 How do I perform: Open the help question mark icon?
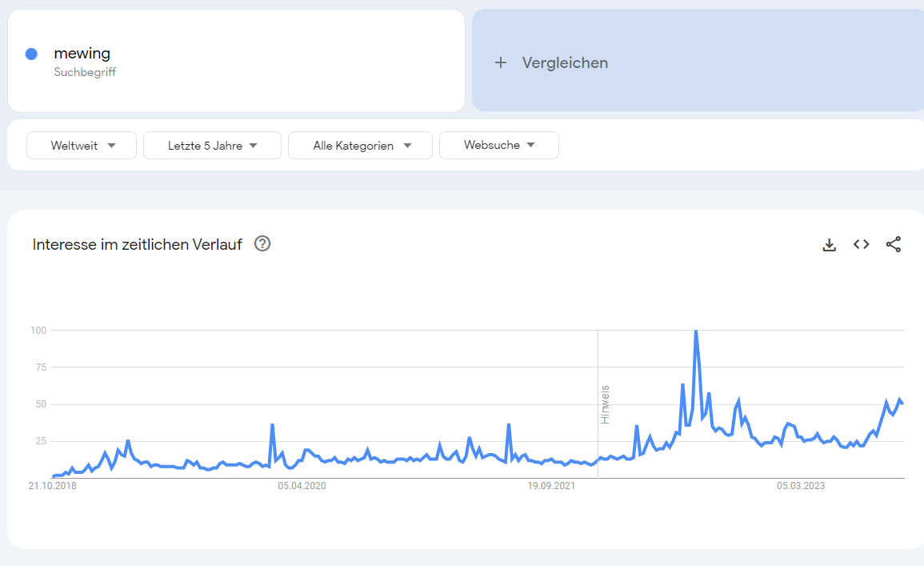[262, 243]
